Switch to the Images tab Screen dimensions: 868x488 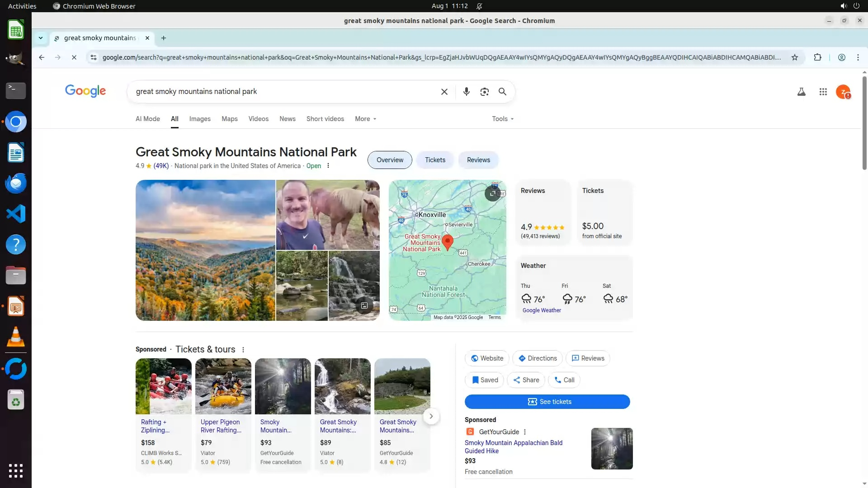point(200,119)
